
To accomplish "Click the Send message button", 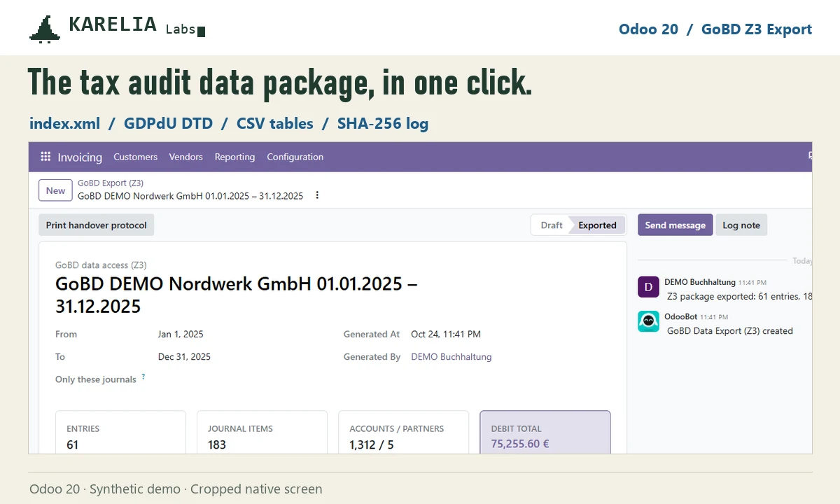I will point(675,225).
